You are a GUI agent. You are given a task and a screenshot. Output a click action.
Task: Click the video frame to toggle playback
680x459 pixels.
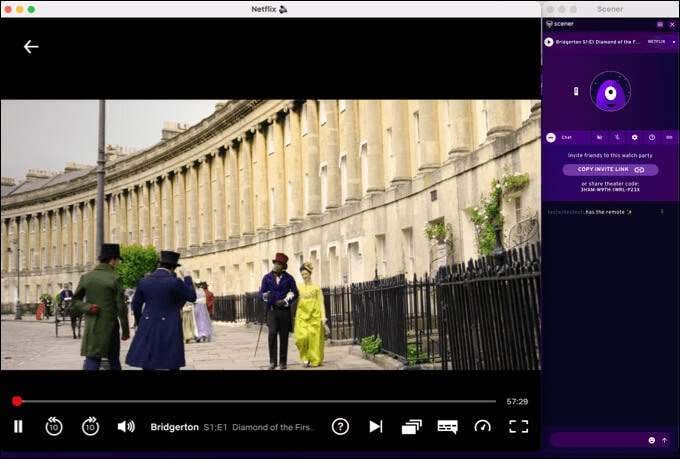[271, 235]
